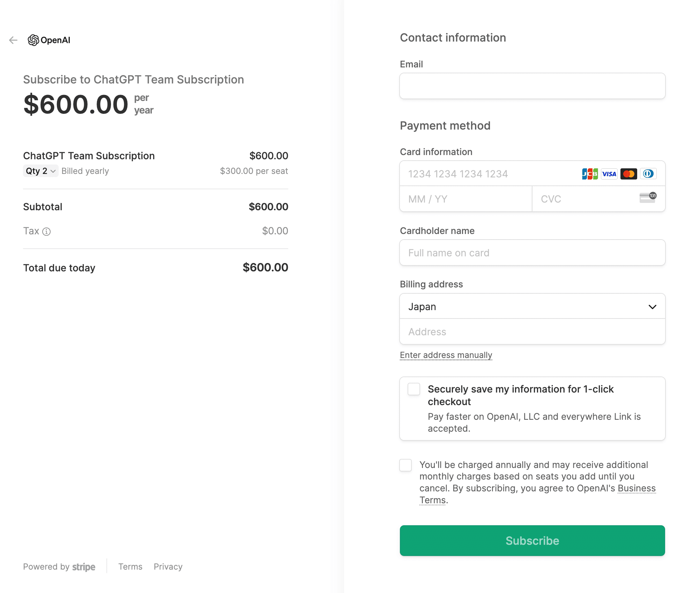Focus the card number field
The width and height of the screenshot is (700, 593).
489,174
